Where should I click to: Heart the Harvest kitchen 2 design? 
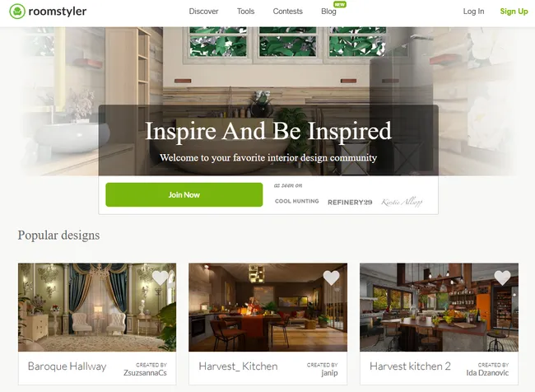point(502,278)
